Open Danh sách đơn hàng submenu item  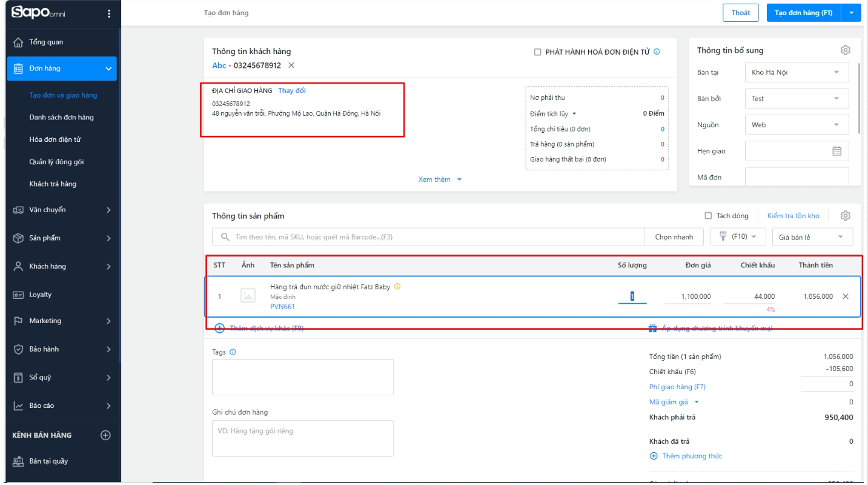pyautogui.click(x=61, y=118)
